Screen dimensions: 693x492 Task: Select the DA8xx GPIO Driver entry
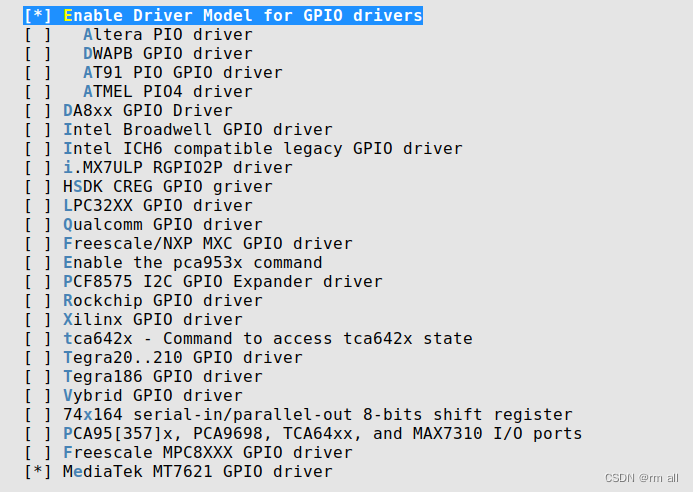[148, 111]
